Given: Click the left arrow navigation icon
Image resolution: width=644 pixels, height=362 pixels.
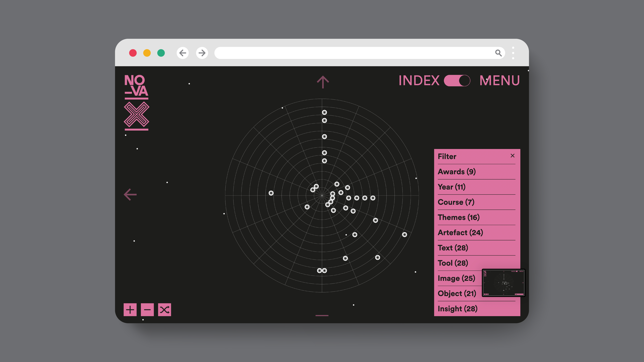Looking at the screenshot, I should 130,195.
